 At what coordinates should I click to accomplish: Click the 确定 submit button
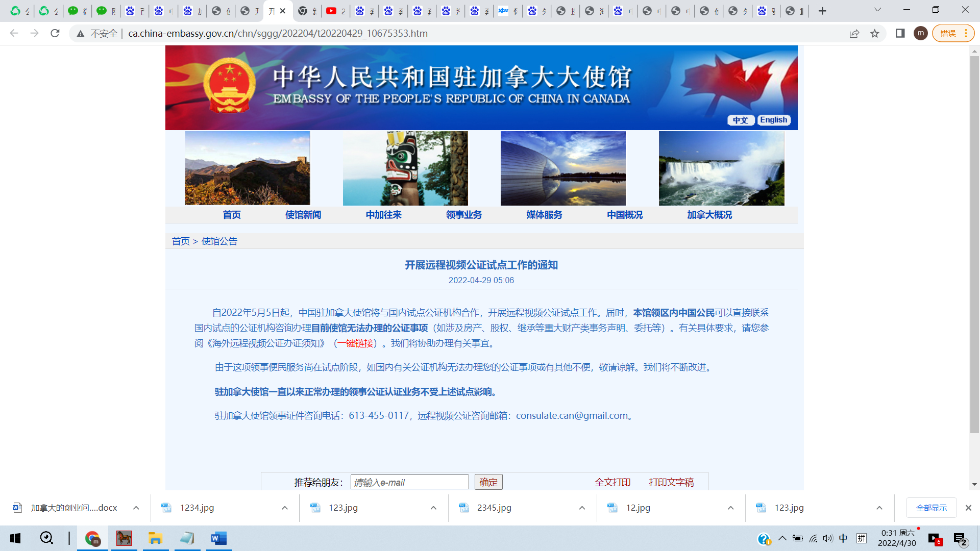(x=488, y=482)
